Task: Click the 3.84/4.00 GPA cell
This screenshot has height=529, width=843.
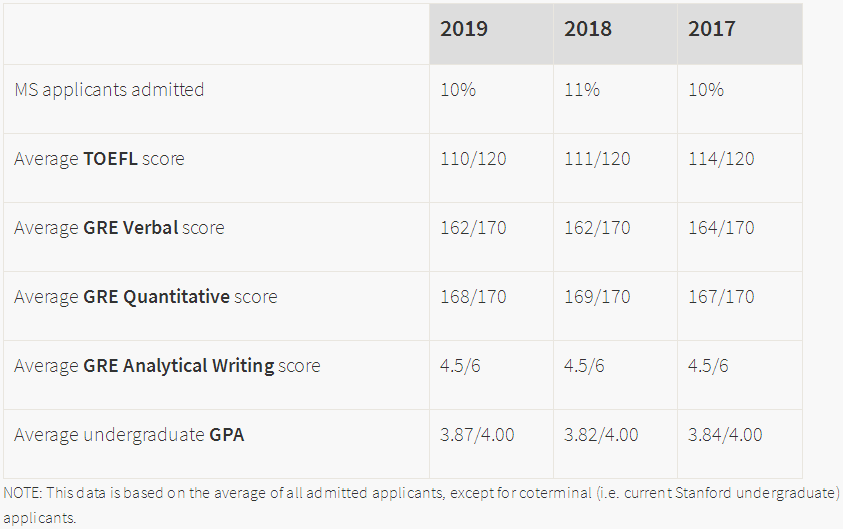Action: tap(725, 435)
